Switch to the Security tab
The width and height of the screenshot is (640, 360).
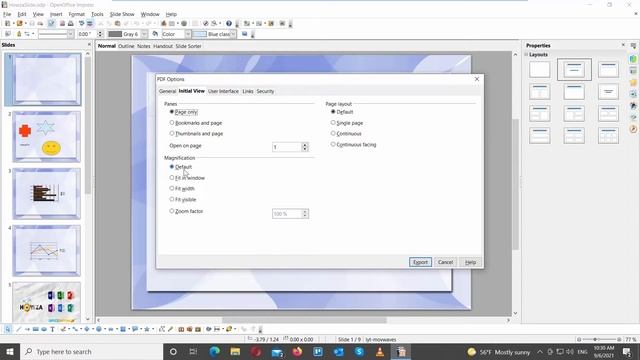265,91
